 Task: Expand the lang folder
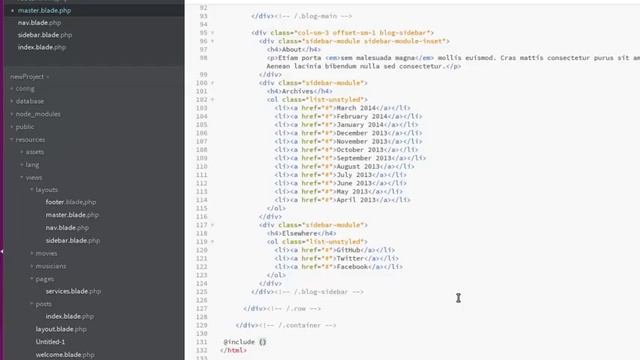tap(22, 164)
